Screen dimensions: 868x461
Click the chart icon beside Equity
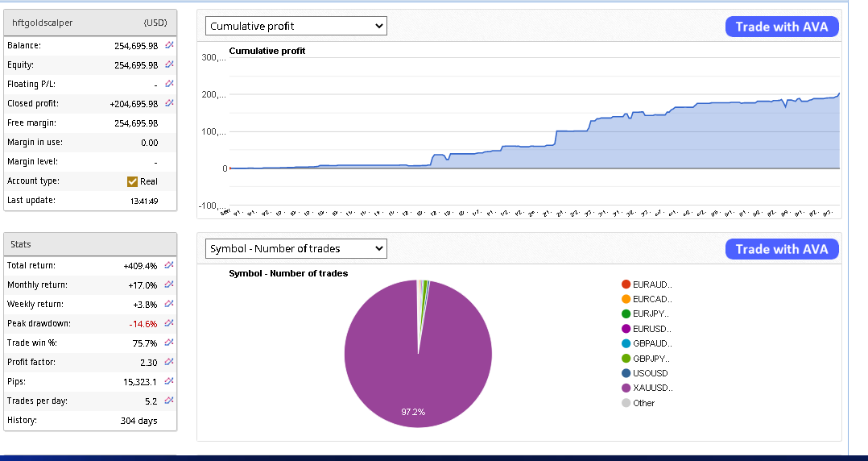click(x=169, y=64)
